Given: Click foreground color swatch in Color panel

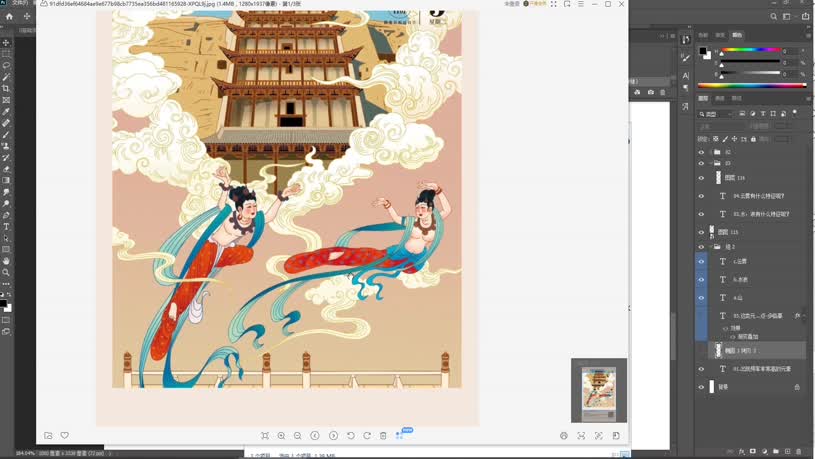Looking at the screenshot, I should click(x=702, y=51).
